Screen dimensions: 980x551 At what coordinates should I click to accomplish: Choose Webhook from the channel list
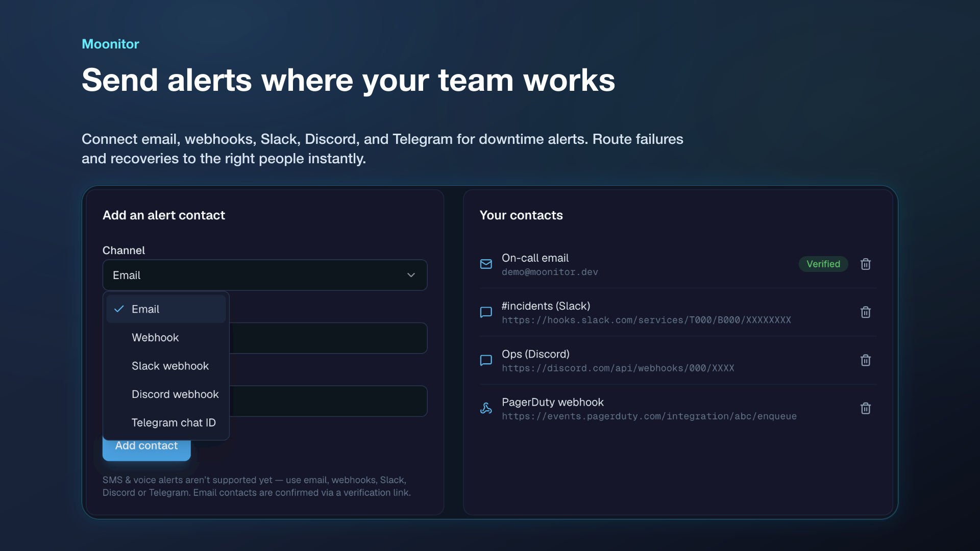pos(166,338)
